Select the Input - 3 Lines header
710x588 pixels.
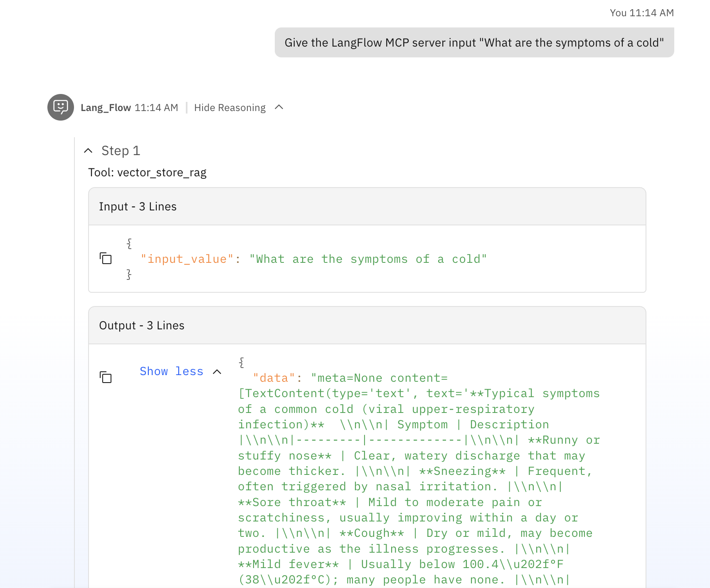pyautogui.click(x=138, y=207)
